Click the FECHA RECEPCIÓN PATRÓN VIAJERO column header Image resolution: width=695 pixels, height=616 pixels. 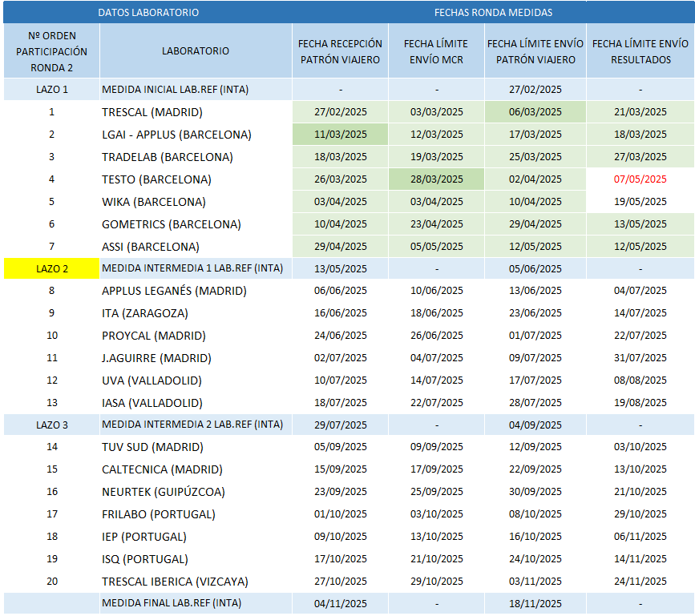[341, 51]
